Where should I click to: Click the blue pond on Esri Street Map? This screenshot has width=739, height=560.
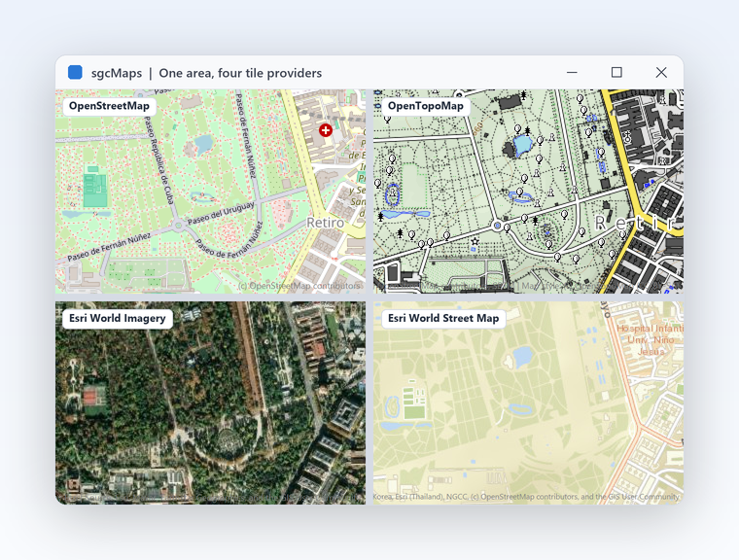point(522,358)
